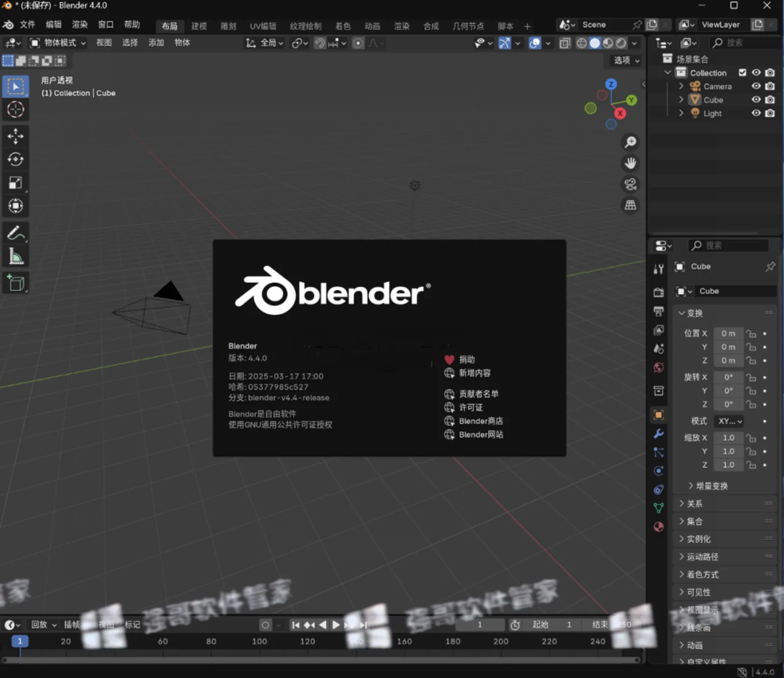This screenshot has width=784, height=678.
Task: Switch to the UV编辑 workspace tab
Action: tap(263, 26)
